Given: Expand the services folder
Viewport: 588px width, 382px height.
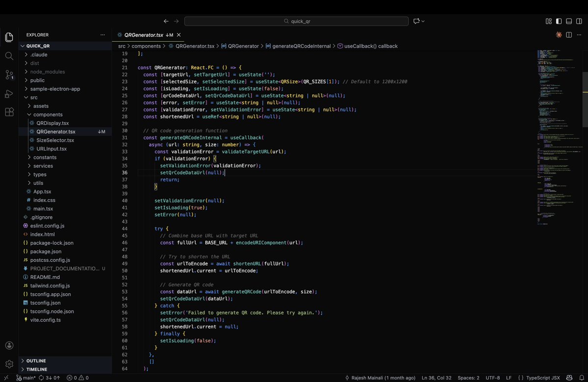Looking at the screenshot, I should point(42,166).
